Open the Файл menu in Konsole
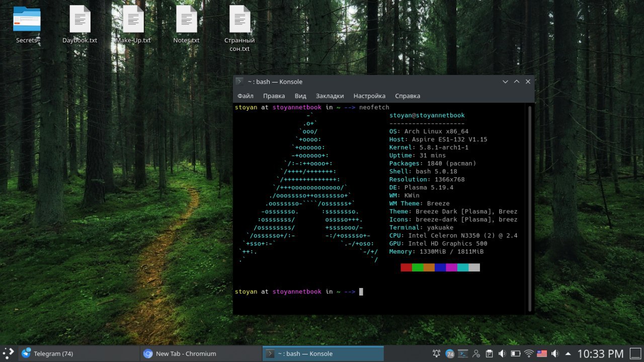644x362 pixels. tap(246, 96)
